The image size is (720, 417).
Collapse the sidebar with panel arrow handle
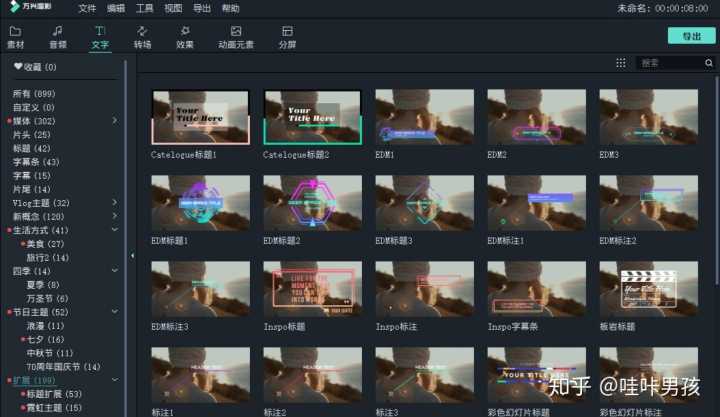pyautogui.click(x=132, y=255)
